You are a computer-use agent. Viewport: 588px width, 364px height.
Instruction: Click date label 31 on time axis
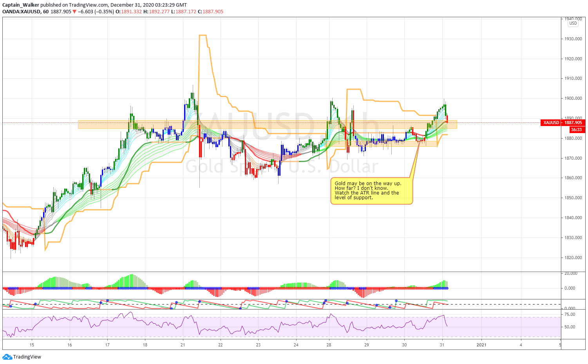coord(442,345)
